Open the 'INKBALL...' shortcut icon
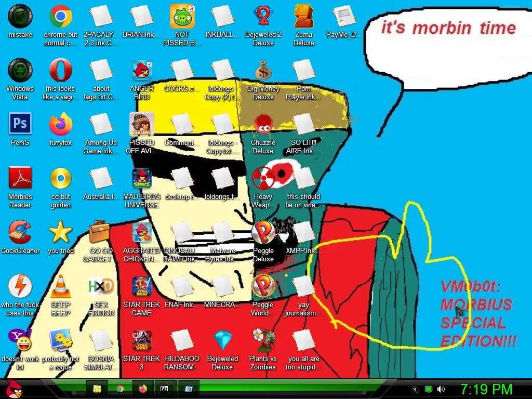The width and height of the screenshot is (532, 399). pyautogui.click(x=223, y=16)
